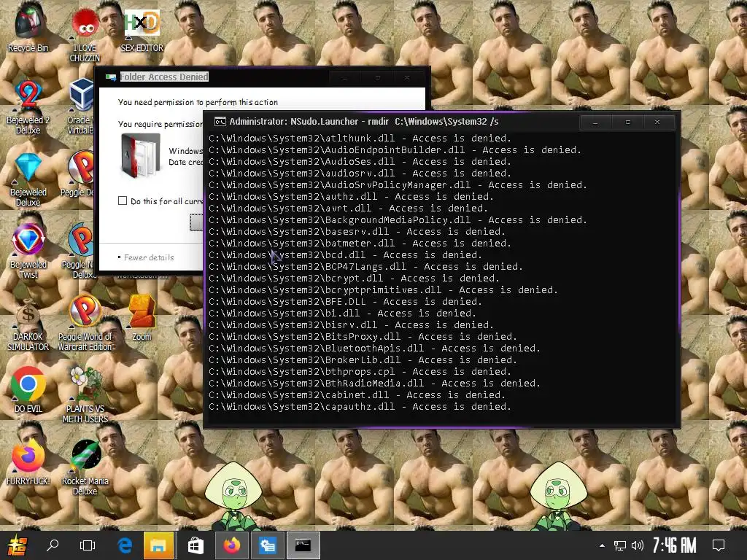The width and height of the screenshot is (747, 560).
Task: Open the Recycle Bin desktop icon
Action: pos(28,27)
